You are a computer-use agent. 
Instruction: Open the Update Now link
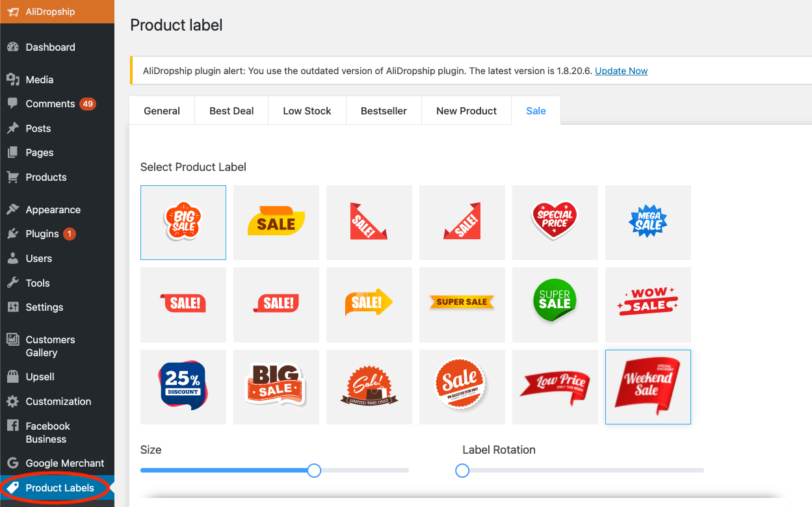(621, 71)
